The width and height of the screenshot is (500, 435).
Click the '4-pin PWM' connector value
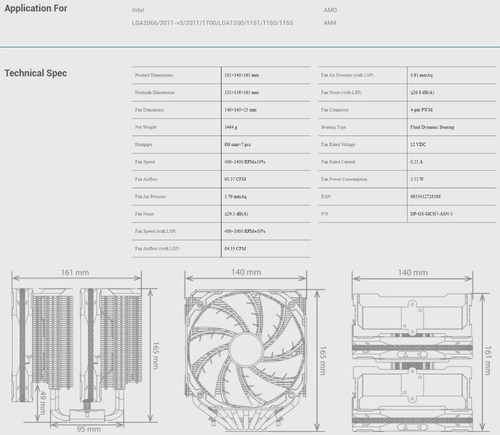point(421,110)
